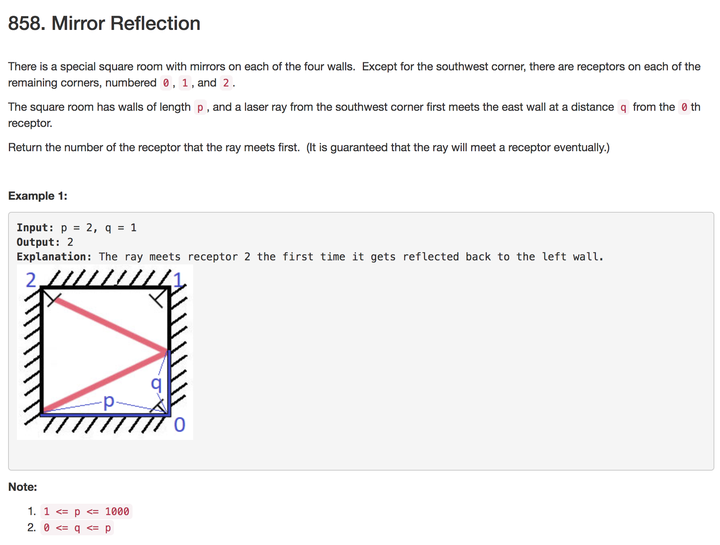Click the "1 <= p <= 1000" constraint
This screenshot has height=545, width=720.
(86, 512)
